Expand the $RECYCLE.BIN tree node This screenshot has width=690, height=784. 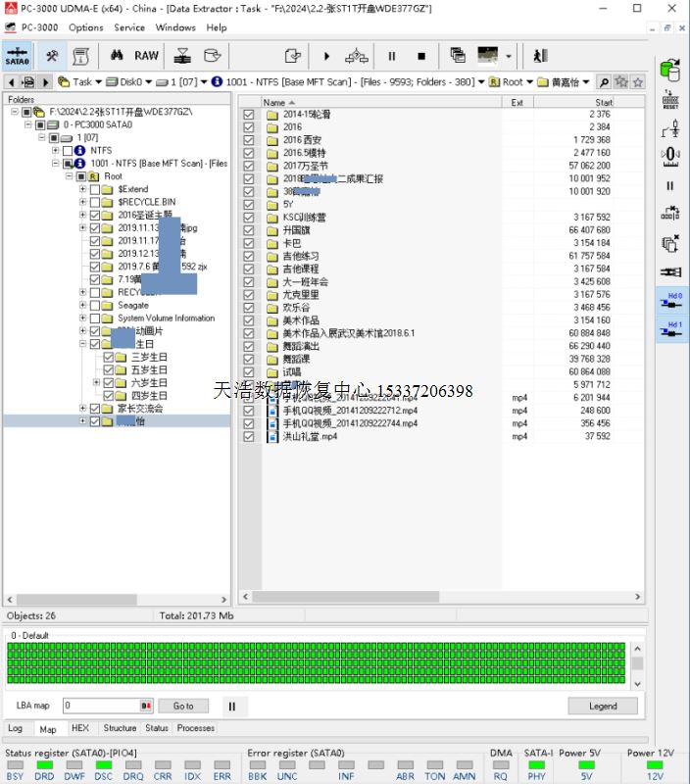[x=83, y=202]
